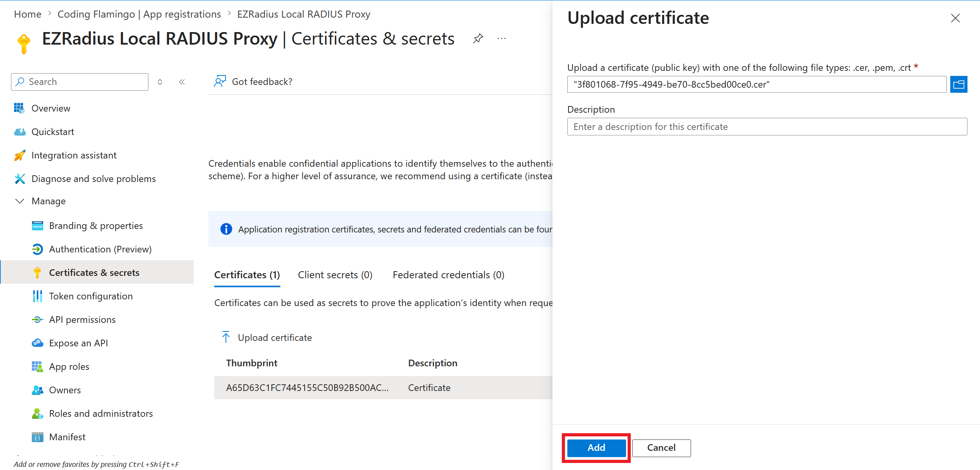This screenshot has width=980, height=470.
Task: Click the Integration assistant rocket icon
Action: (x=20, y=155)
